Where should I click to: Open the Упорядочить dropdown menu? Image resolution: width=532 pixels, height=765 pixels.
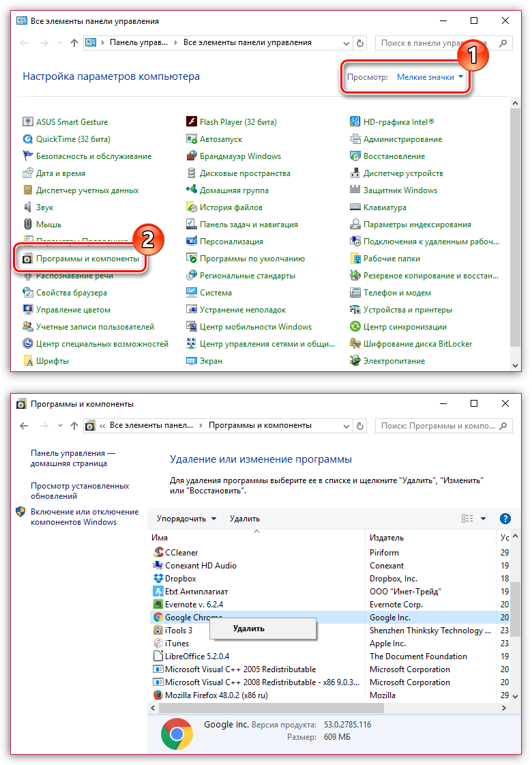click(186, 519)
